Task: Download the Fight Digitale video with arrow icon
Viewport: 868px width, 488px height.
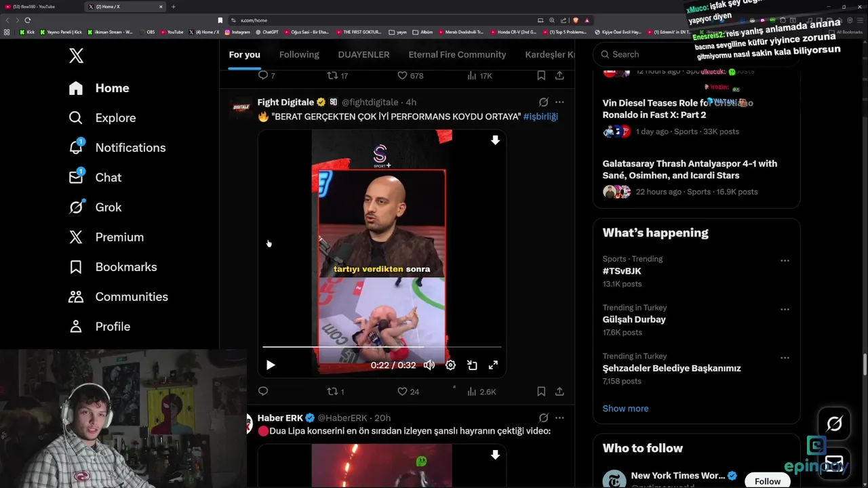Action: click(x=495, y=140)
